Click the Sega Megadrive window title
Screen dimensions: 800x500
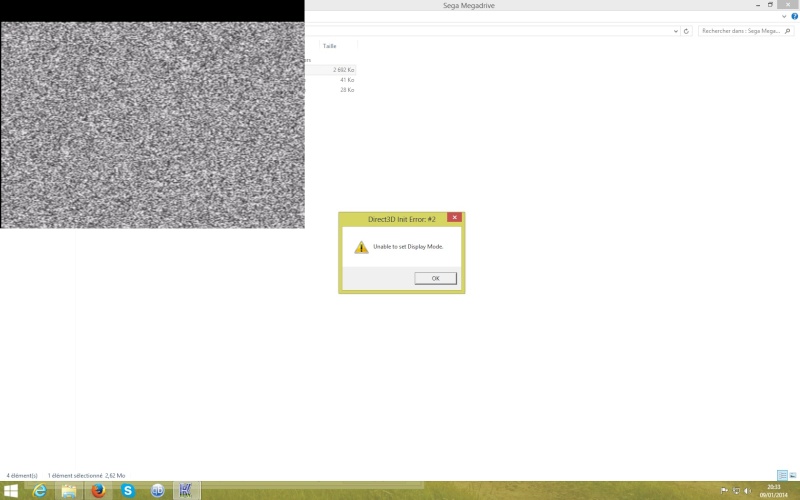pyautogui.click(x=468, y=6)
